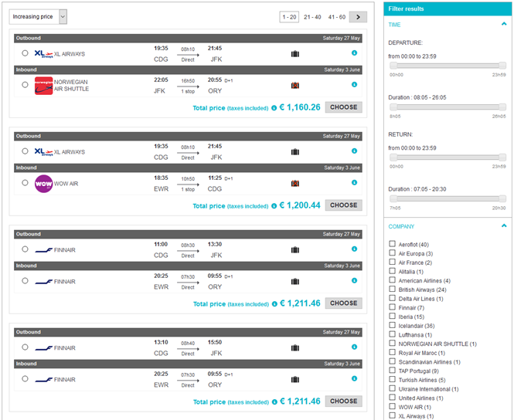This screenshot has width=514, height=420.
Task: Click the WOW Air logo
Action: coord(43,184)
